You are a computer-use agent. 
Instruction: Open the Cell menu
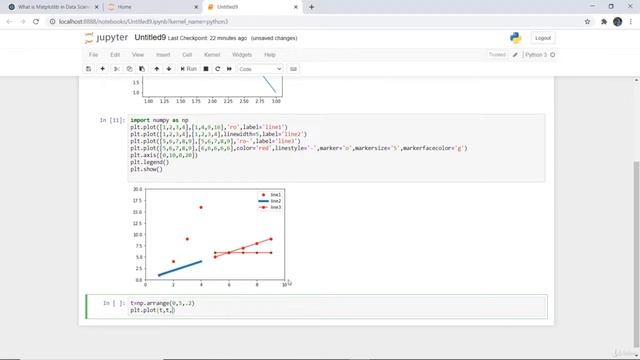point(187,55)
